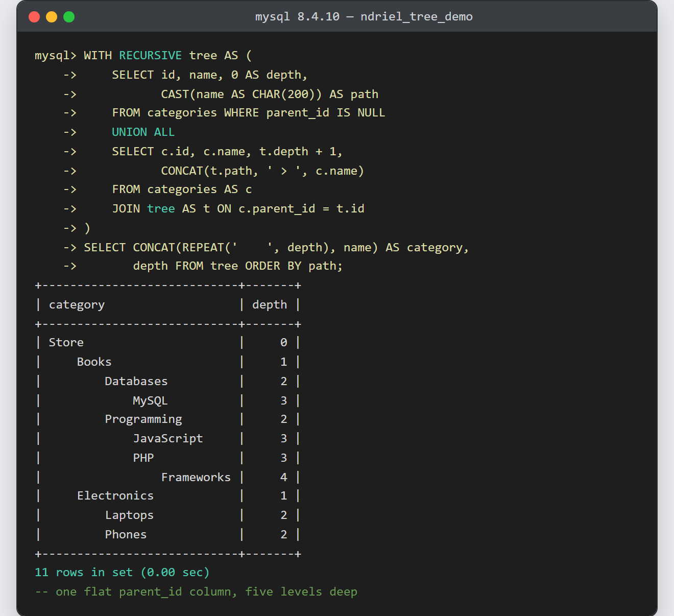Image resolution: width=674 pixels, height=616 pixels.
Task: Click the 'Frameworks' result row
Action: (168, 478)
